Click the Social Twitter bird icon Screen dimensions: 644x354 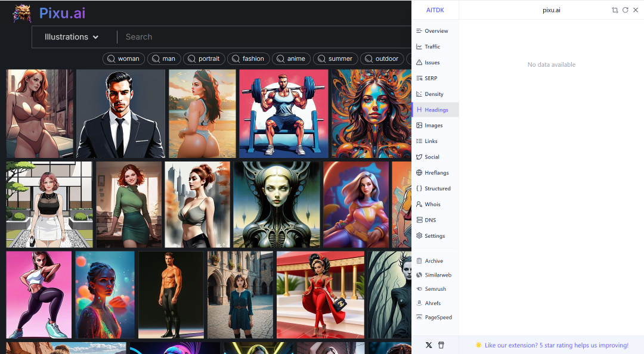[419, 157]
